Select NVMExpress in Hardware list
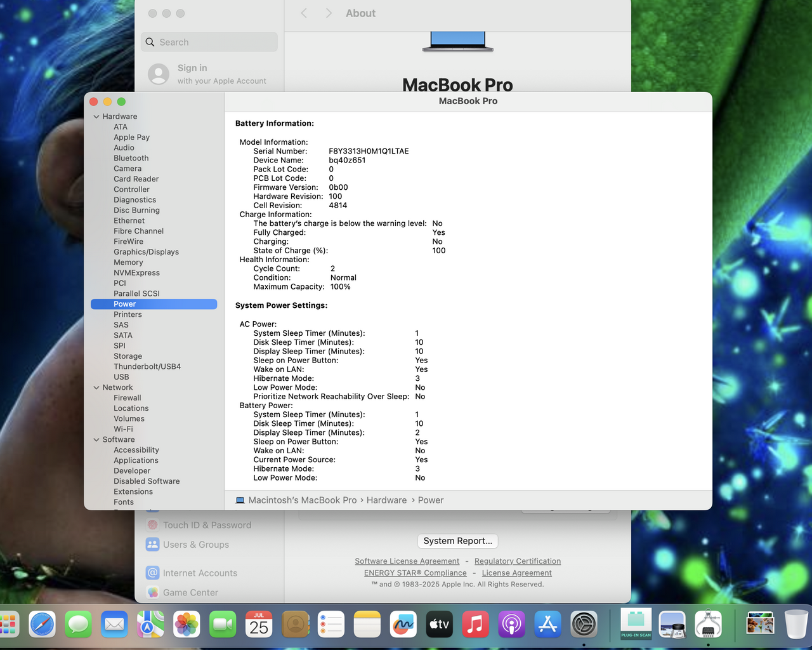Image resolution: width=812 pixels, height=650 pixels. coord(137,273)
